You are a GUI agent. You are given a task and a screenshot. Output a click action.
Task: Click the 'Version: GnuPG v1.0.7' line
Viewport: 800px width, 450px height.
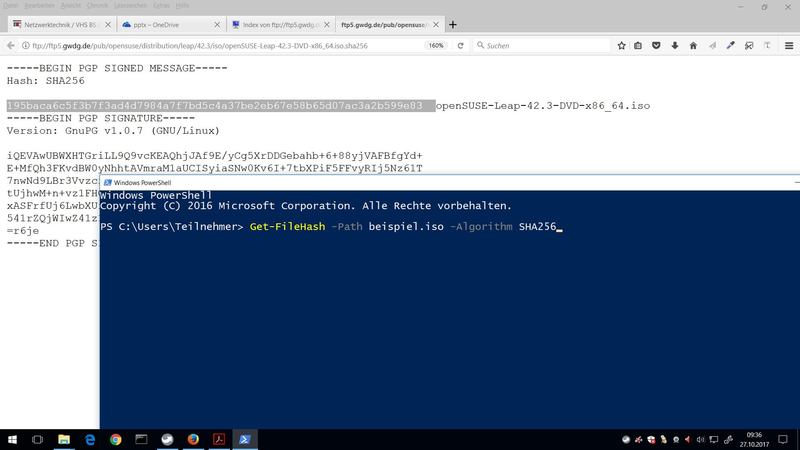tap(113, 131)
